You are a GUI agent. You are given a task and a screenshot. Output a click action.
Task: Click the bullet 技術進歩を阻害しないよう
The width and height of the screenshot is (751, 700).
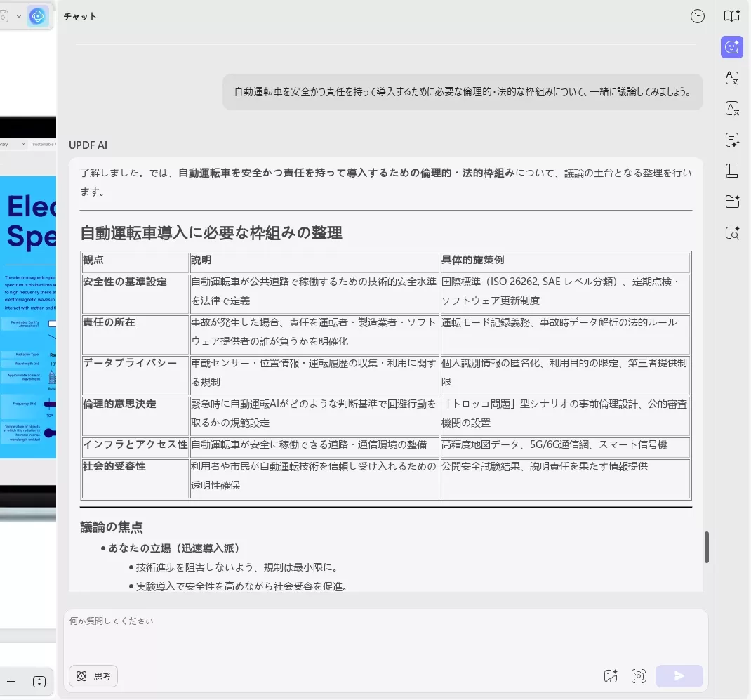click(238, 567)
